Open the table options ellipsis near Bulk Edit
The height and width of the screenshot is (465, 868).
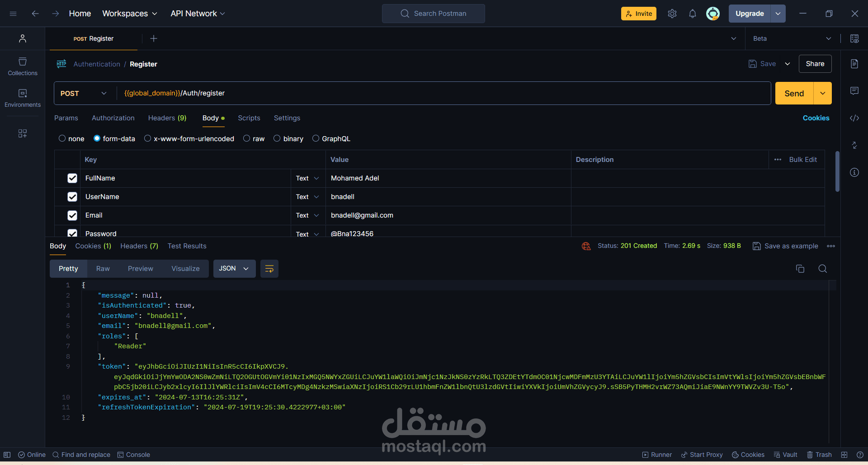point(778,160)
